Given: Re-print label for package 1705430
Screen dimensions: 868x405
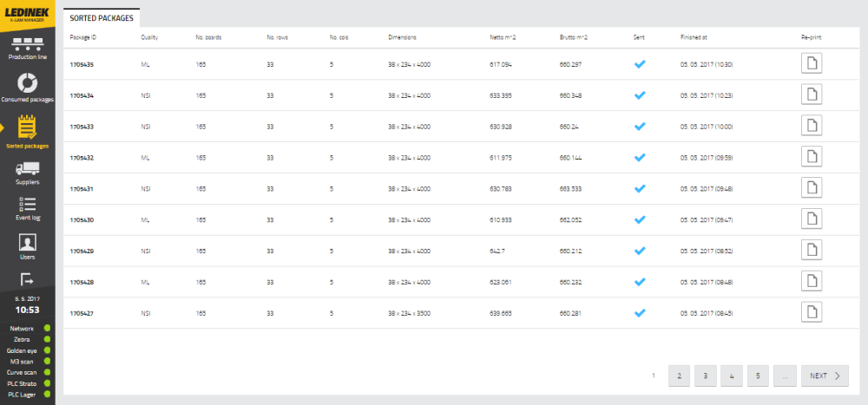Looking at the screenshot, I should 812,219.
